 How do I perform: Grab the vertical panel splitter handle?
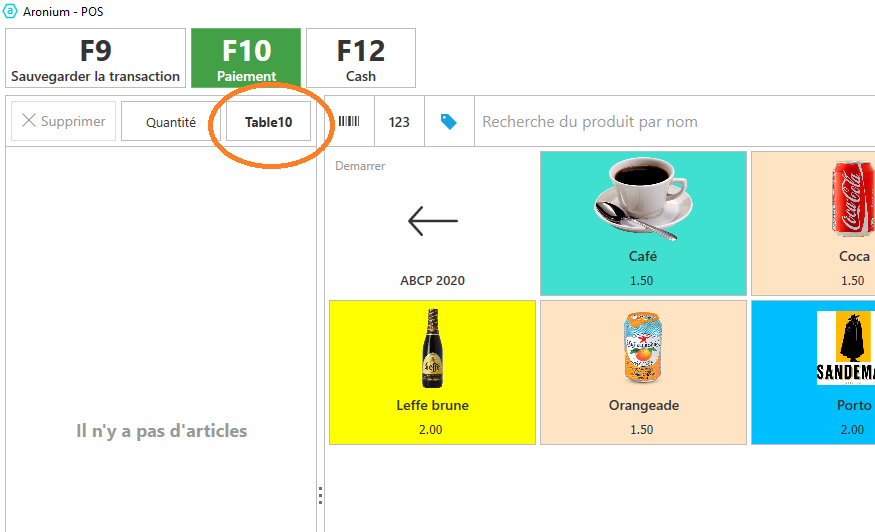(320, 496)
